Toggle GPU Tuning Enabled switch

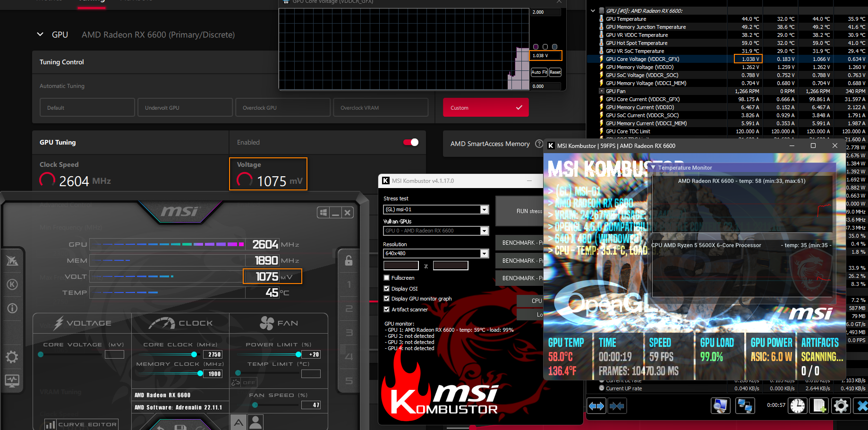coord(411,142)
